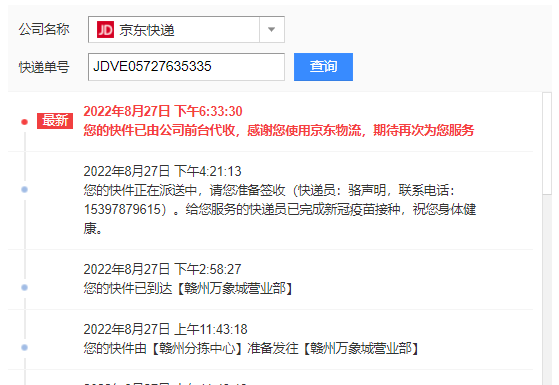Click timeline dot for 上午11:43:18 entry

tap(24, 347)
